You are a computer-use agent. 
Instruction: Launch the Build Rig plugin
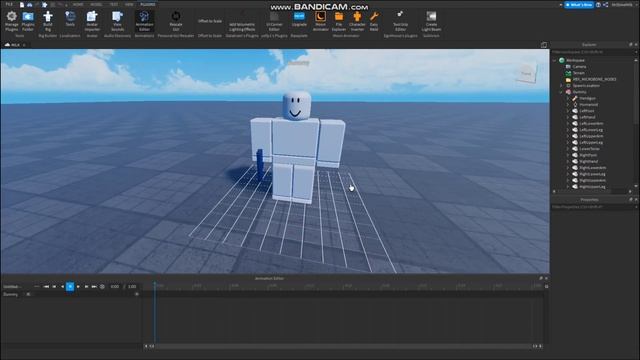coord(48,21)
